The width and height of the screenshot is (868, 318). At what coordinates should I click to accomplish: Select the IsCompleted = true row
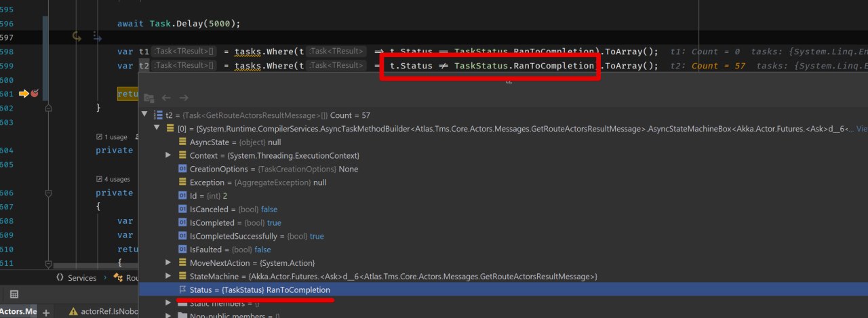503,222
